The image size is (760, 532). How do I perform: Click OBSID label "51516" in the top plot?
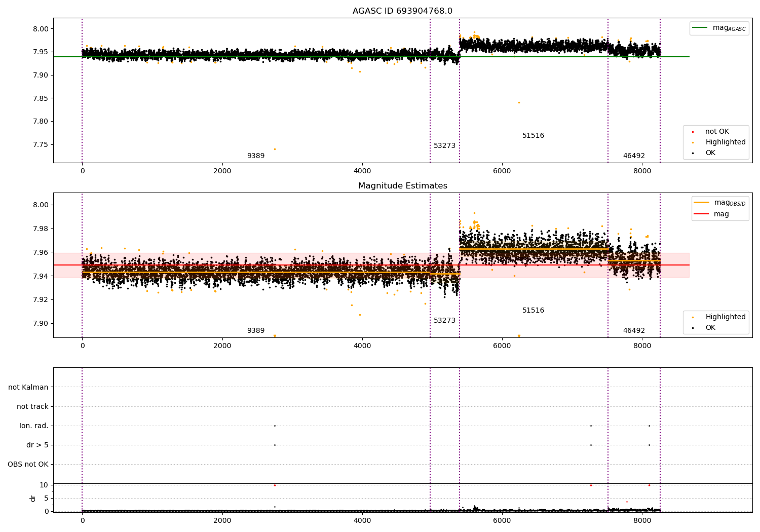pos(533,136)
